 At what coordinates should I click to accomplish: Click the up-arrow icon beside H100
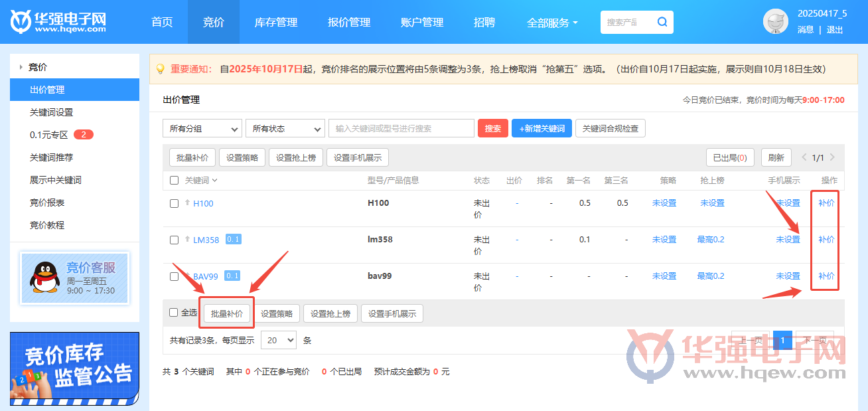tap(187, 203)
